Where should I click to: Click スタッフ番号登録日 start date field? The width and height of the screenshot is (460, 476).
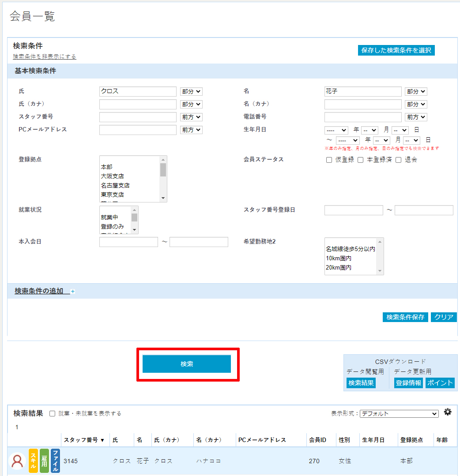pyautogui.click(x=354, y=210)
